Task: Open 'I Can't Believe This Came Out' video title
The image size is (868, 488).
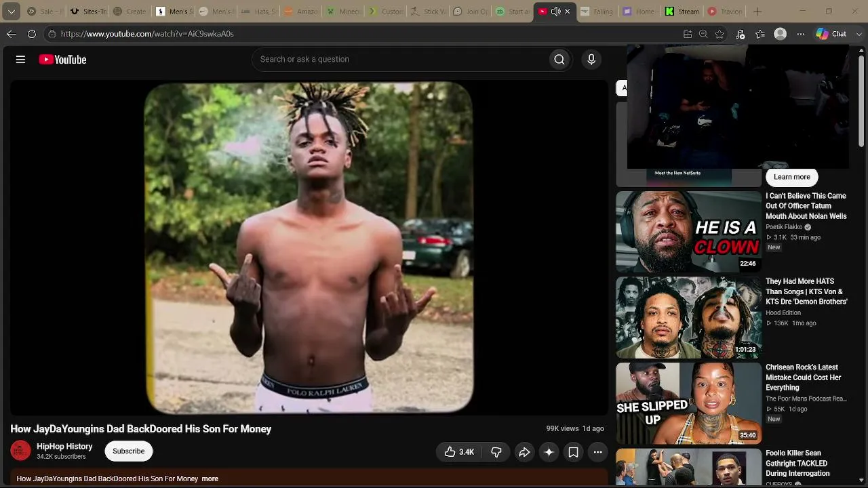Action: pos(806,206)
